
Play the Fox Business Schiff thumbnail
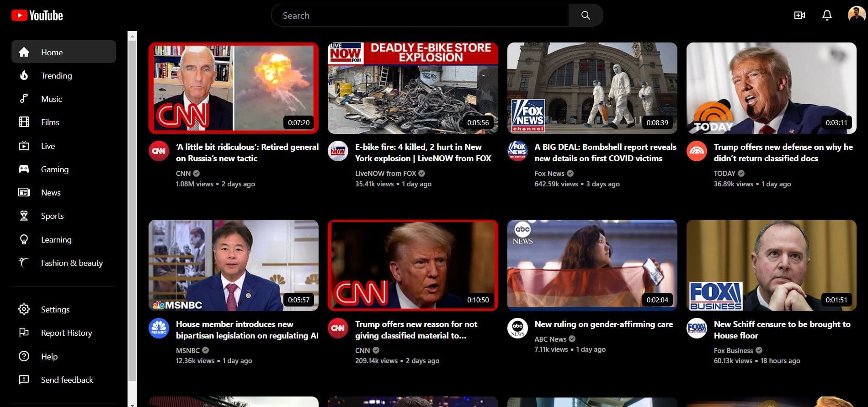(772, 265)
